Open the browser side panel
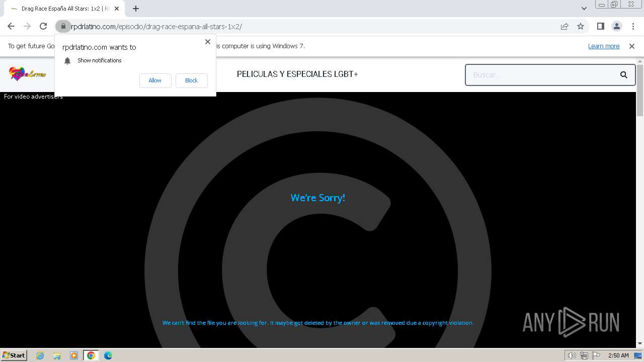The image size is (644, 362). point(600,26)
